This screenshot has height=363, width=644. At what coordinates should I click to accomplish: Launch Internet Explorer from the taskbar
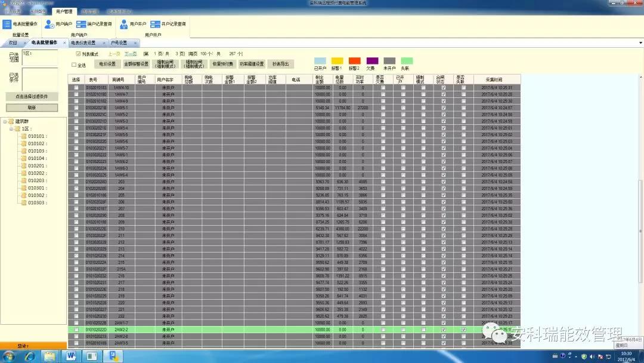(30, 356)
